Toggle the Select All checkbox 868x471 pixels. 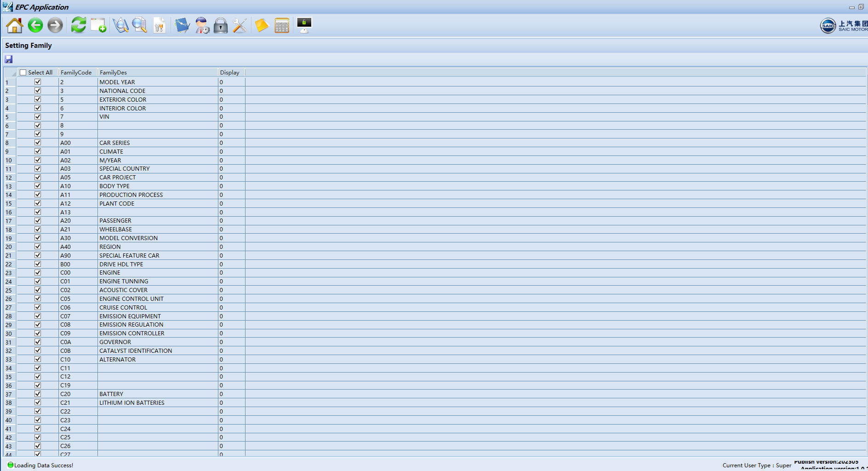[23, 72]
